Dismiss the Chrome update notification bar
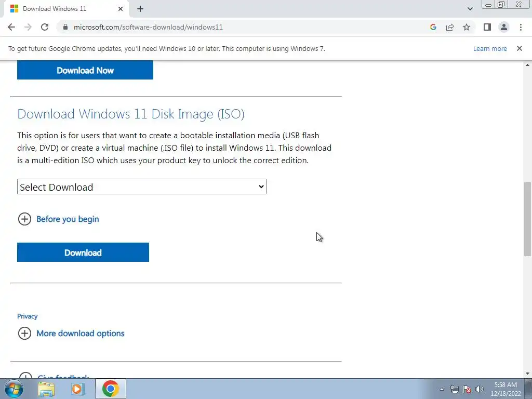This screenshot has height=399, width=532. (x=520, y=48)
